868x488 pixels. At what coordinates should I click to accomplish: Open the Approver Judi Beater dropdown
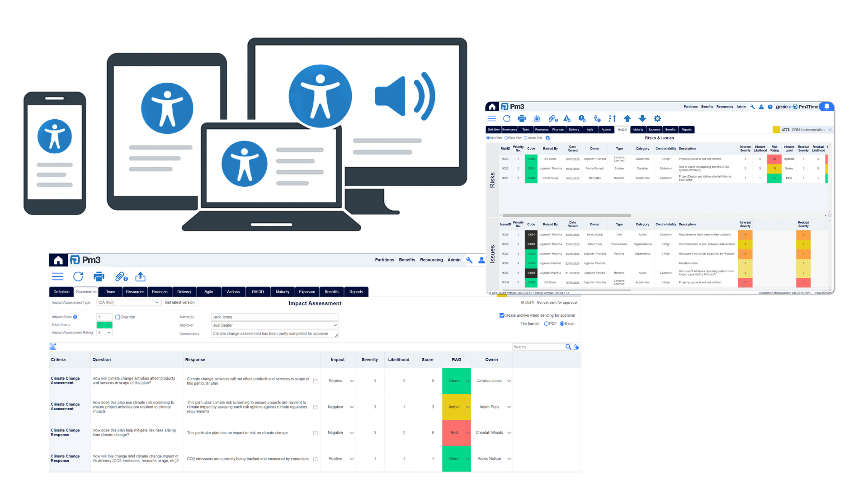coord(275,325)
